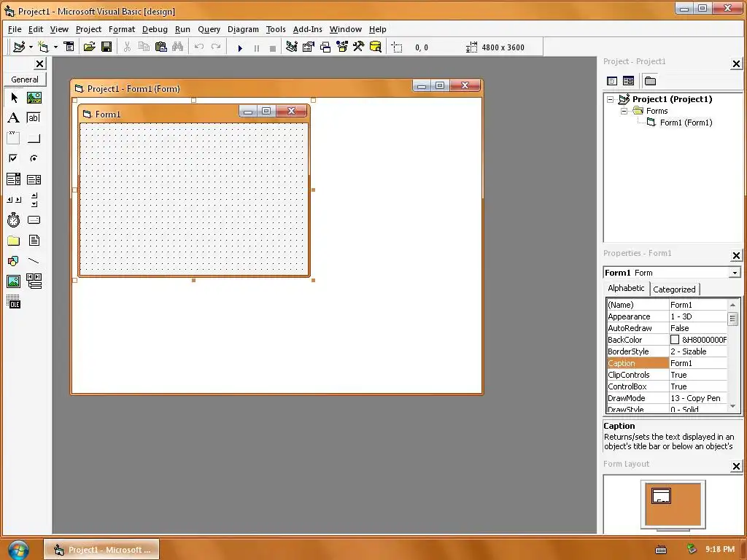Select the CheckBox control tool
The image size is (747, 560).
pyautogui.click(x=14, y=158)
